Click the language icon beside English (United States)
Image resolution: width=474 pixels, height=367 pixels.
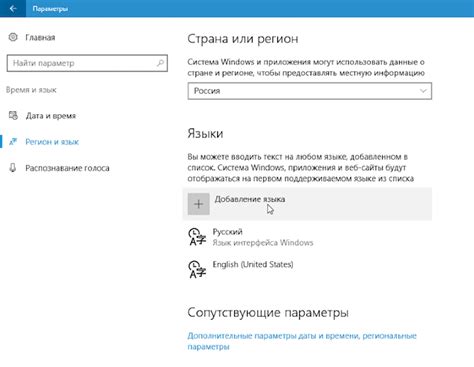pos(197,270)
